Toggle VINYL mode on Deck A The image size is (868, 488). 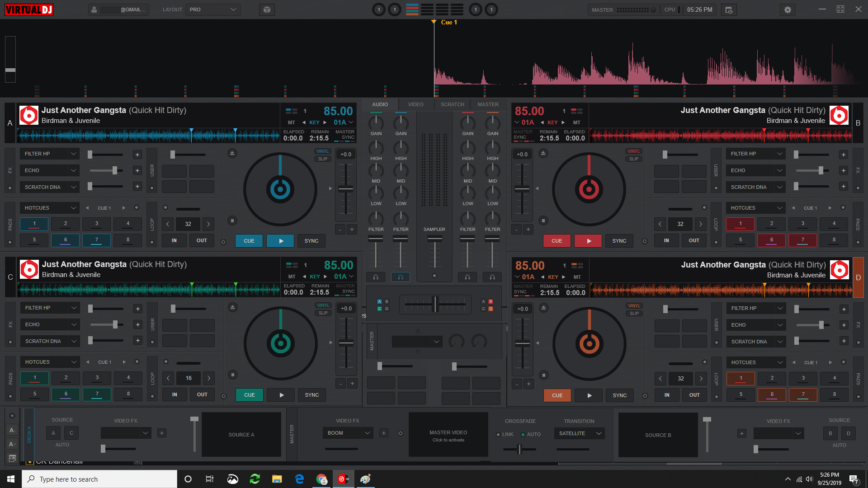tap(323, 151)
